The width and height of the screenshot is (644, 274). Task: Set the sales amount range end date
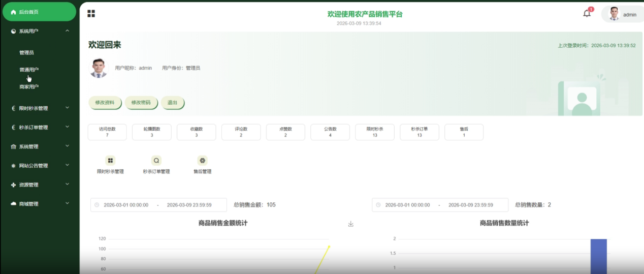189,205
